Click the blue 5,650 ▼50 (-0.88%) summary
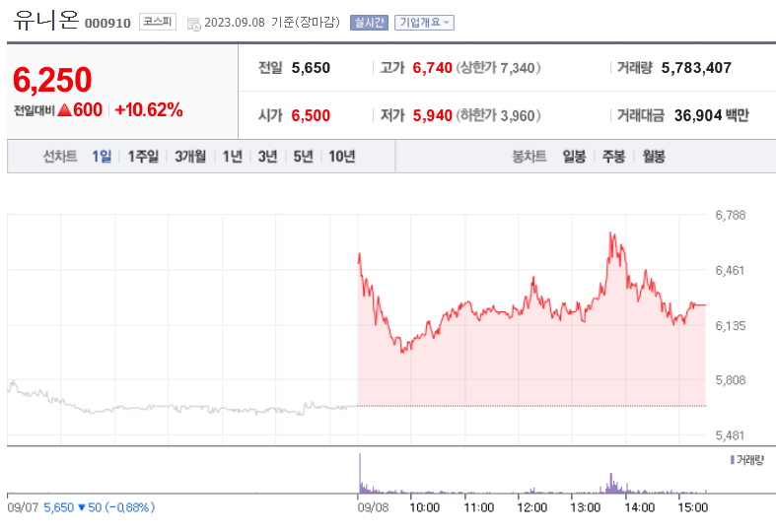Viewport: 776px width, 532px height. pyautogui.click(x=99, y=507)
